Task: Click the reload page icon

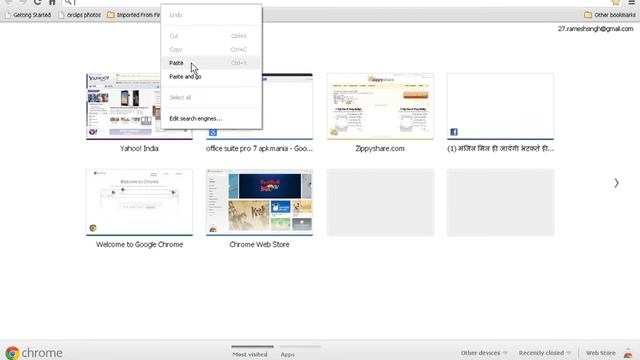Action: (37, 2)
